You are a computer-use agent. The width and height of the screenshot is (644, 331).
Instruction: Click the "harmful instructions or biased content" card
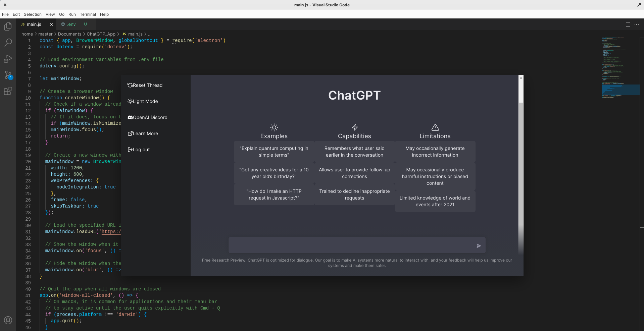point(435,176)
